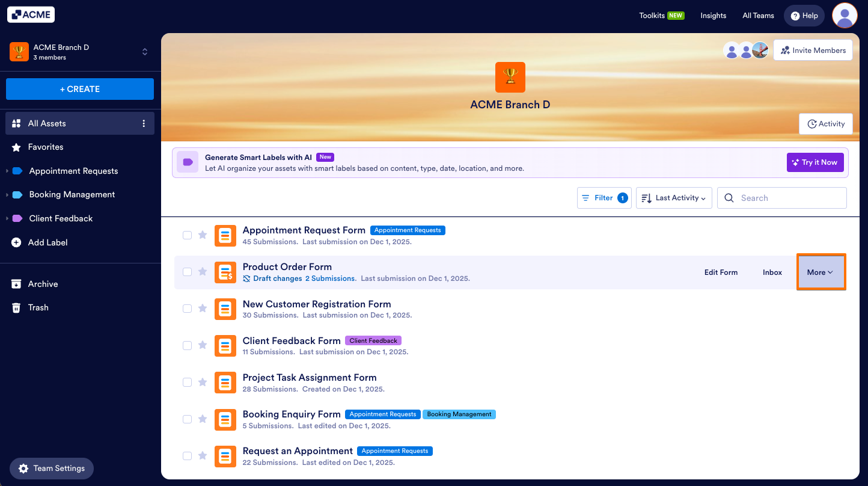This screenshot has height=486, width=868.
Task: Click the Product Order Form payment icon
Action: 225,272
